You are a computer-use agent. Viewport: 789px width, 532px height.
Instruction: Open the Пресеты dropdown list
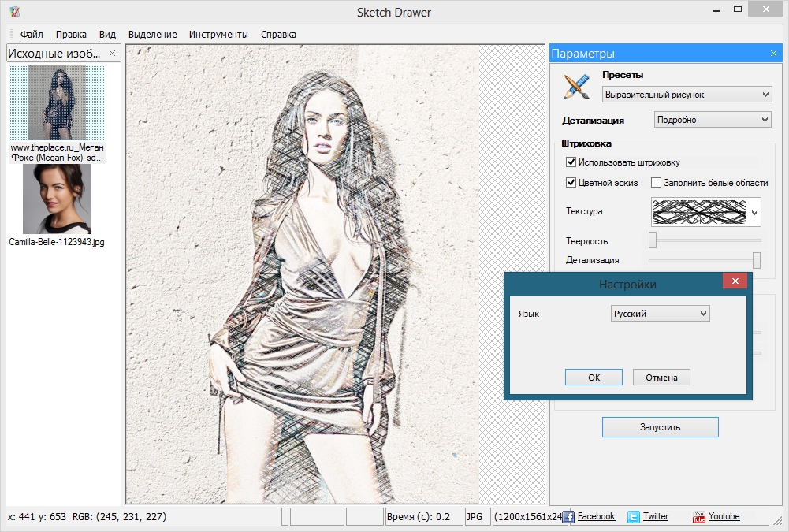coord(687,95)
